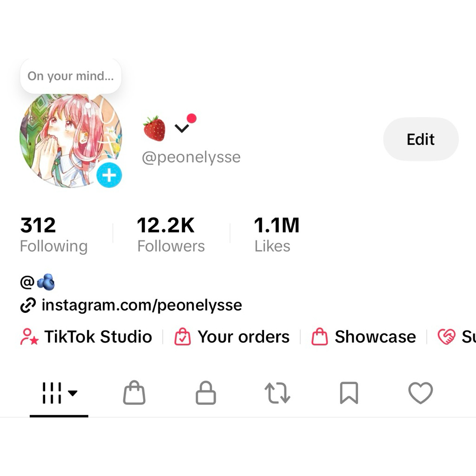Open liked videos via the heart icon
Image resolution: width=476 pixels, height=476 pixels.
point(421,393)
